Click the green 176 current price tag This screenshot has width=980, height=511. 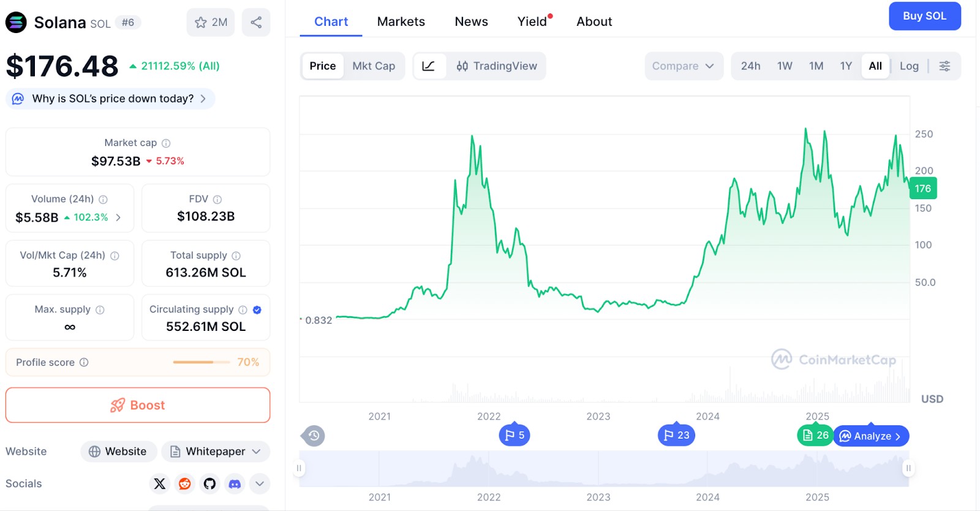[923, 189]
